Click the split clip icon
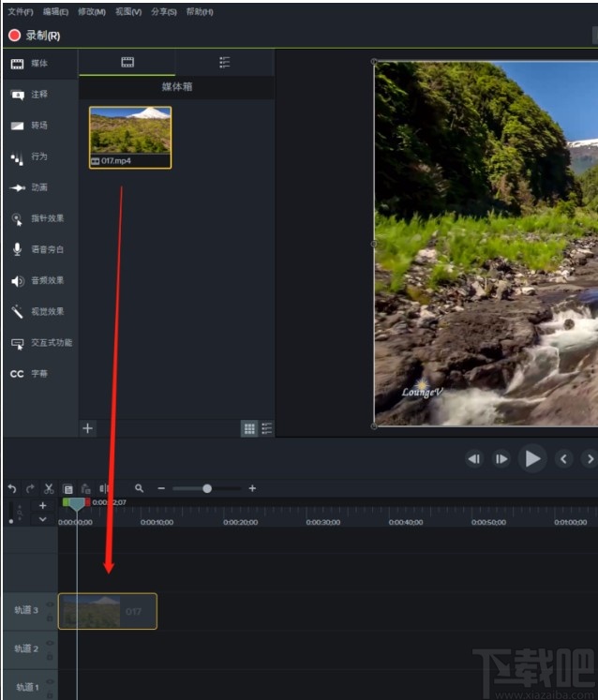The image size is (598, 700). click(x=104, y=488)
